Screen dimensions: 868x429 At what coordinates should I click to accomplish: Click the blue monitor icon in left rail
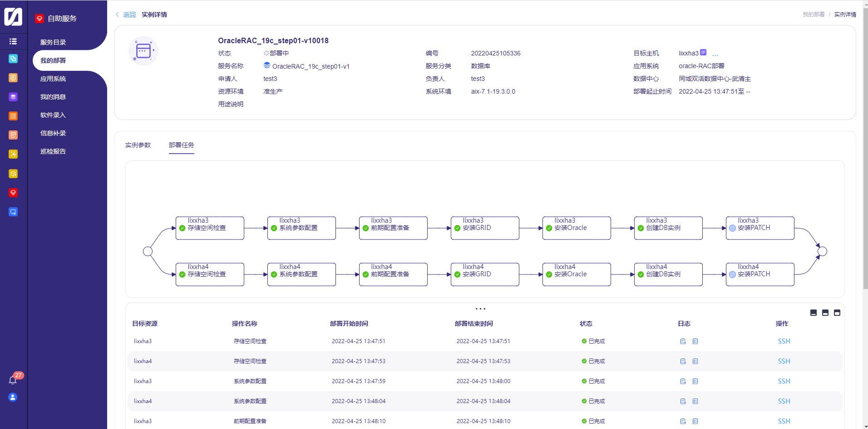13,212
